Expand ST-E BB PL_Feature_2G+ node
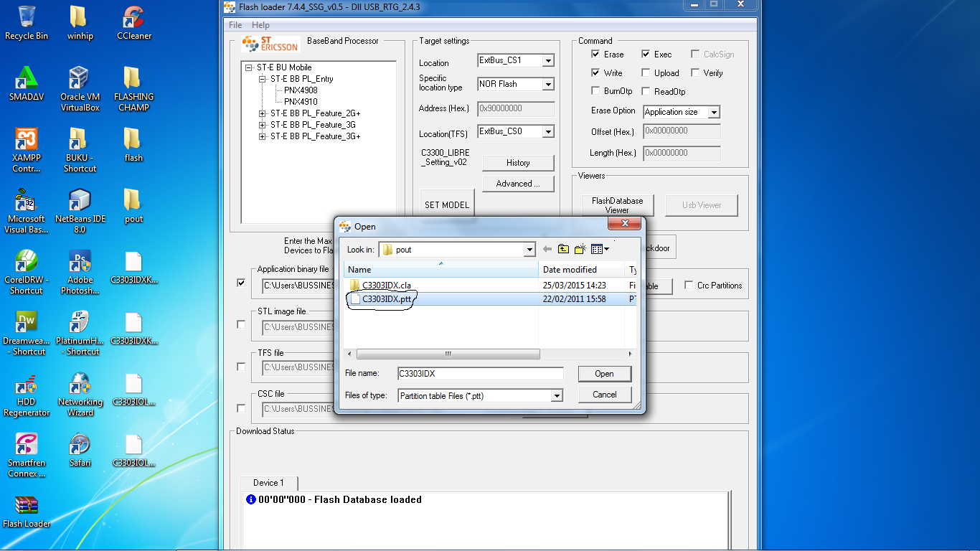Viewport: 980px width, 551px height. point(263,113)
